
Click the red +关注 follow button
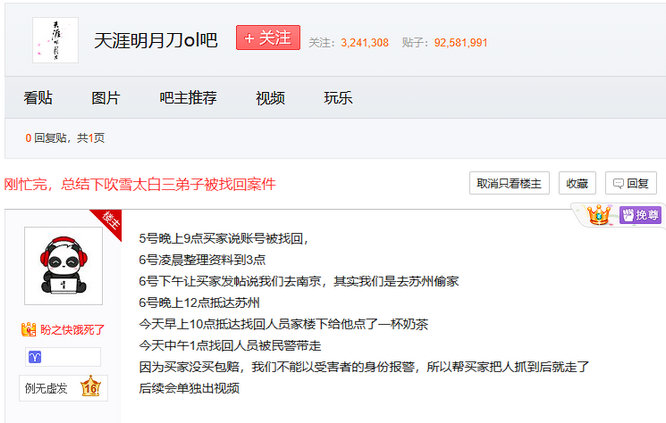click(x=267, y=38)
